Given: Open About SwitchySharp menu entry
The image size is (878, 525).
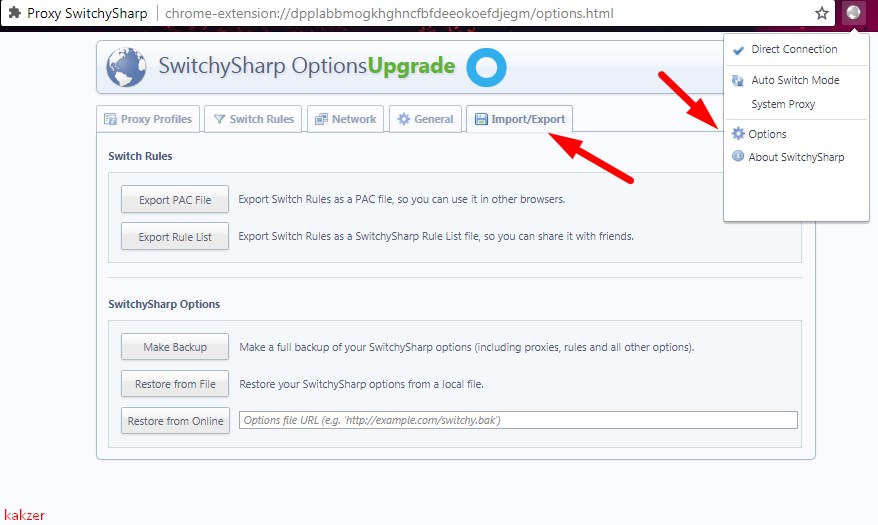Looking at the screenshot, I should tap(796, 157).
